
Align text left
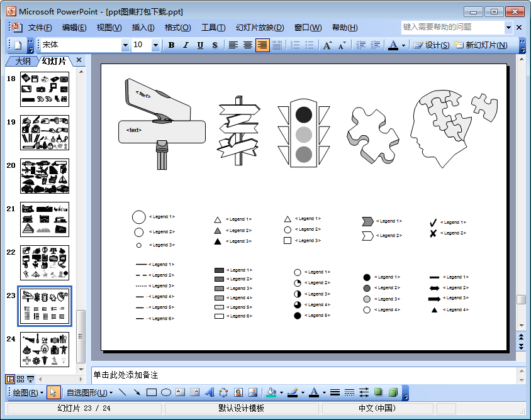(233, 45)
